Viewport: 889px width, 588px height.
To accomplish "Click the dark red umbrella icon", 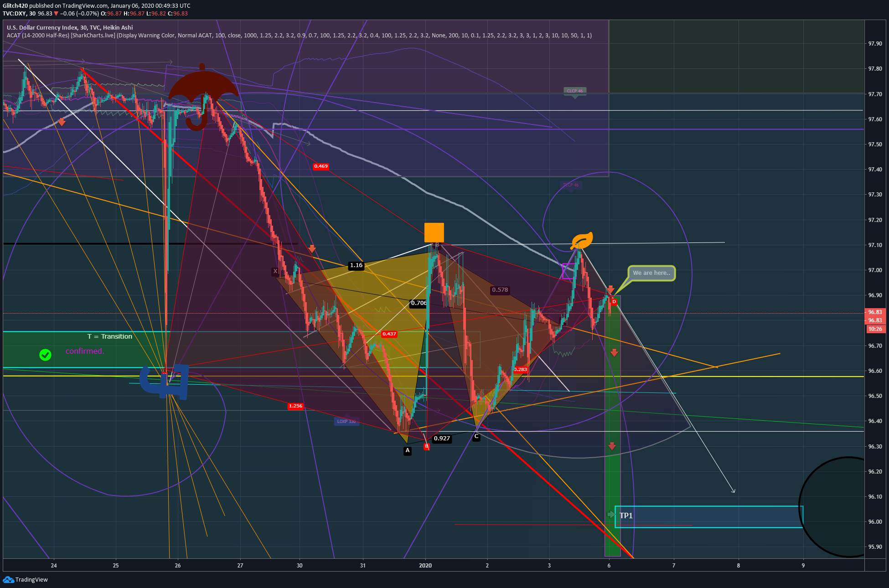I will pos(202,97).
